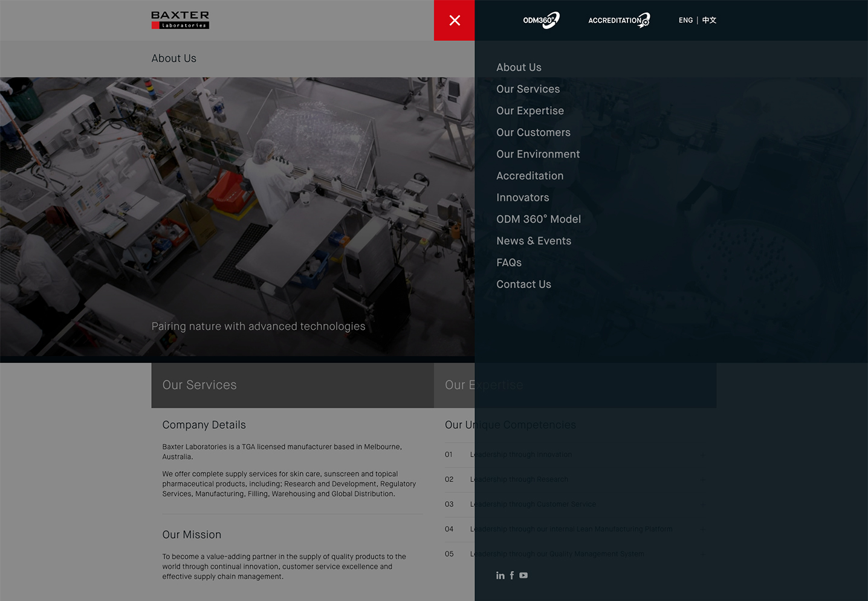Select News & Events menu item
The width and height of the screenshot is (868, 601).
click(534, 242)
